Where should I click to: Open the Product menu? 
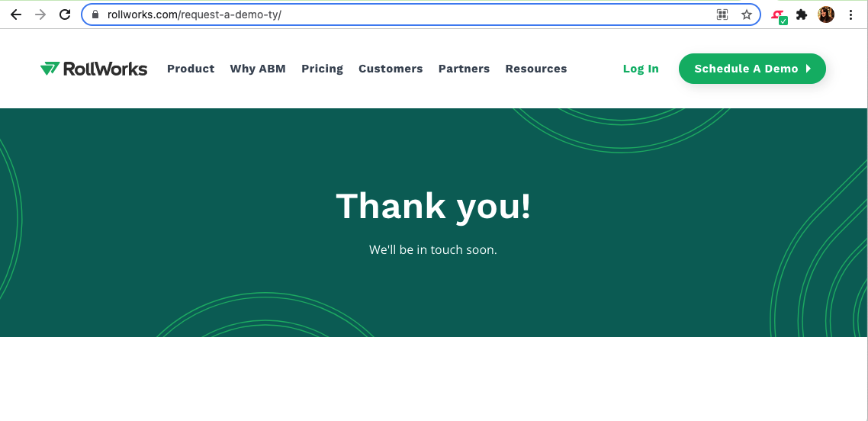(191, 69)
